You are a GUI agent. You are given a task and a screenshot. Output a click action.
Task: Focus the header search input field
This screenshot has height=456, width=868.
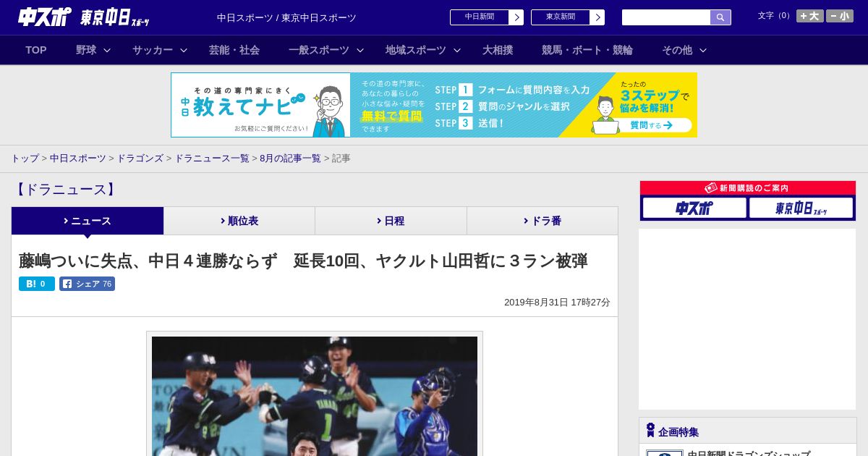(x=666, y=17)
